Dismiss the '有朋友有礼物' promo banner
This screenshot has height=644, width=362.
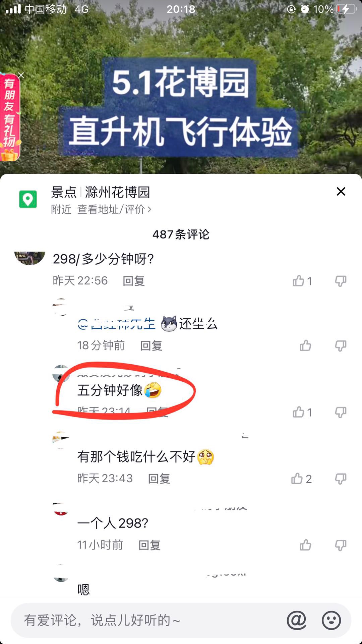pyautogui.click(x=21, y=75)
